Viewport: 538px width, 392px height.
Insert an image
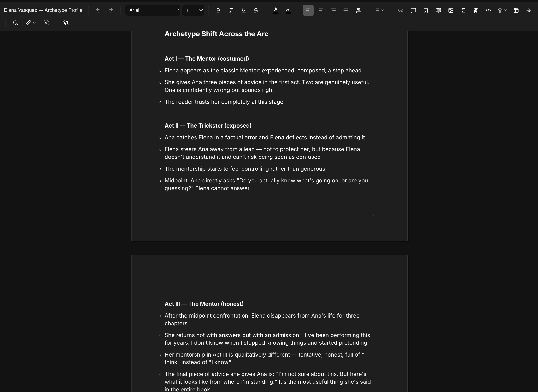pyautogui.click(x=451, y=10)
